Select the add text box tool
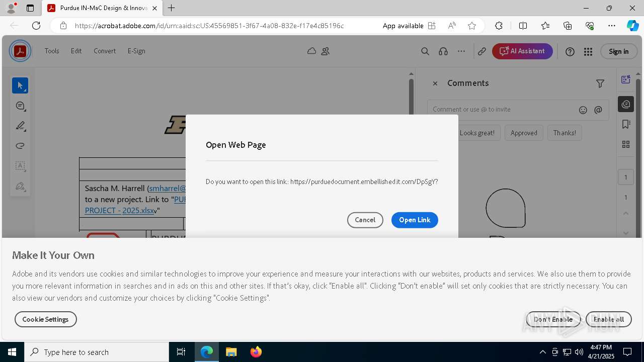Viewport: 644px width, 362px height. tap(20, 166)
